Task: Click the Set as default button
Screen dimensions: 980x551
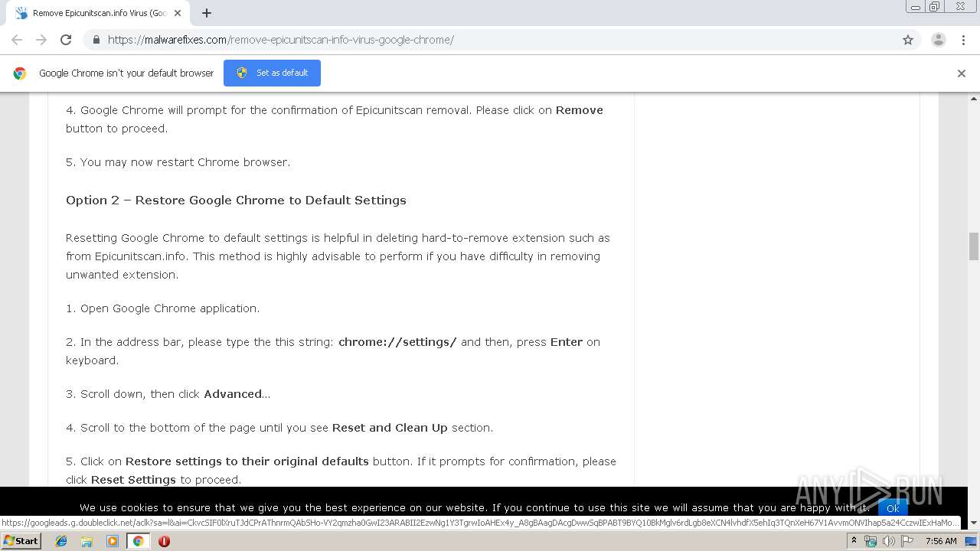Action: pyautogui.click(x=272, y=73)
